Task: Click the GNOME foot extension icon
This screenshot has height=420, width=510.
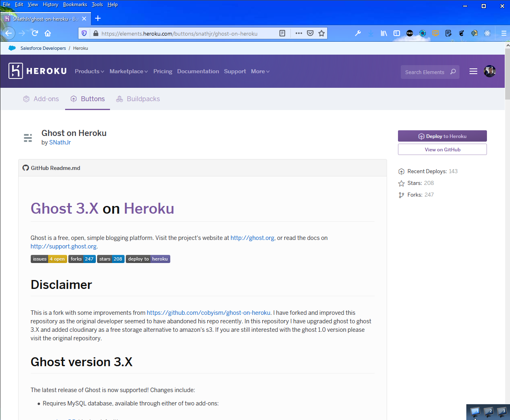Action: 461,33
